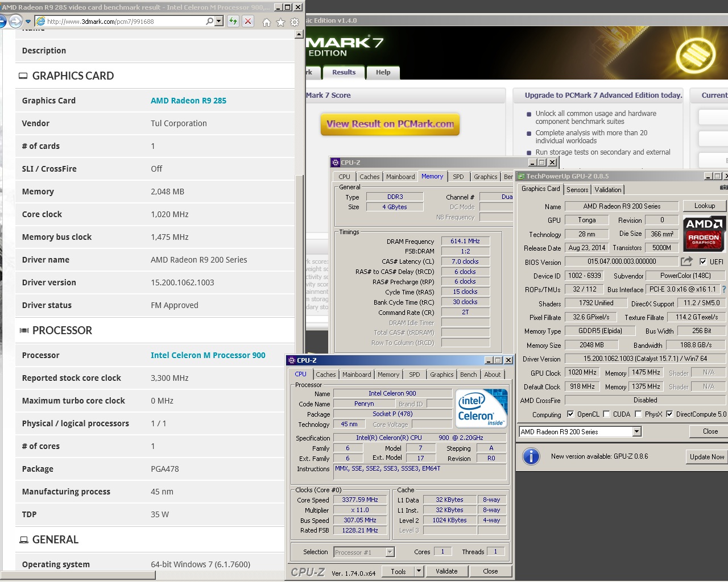
Task: Click the green Refresh page button
Action: pos(233,21)
